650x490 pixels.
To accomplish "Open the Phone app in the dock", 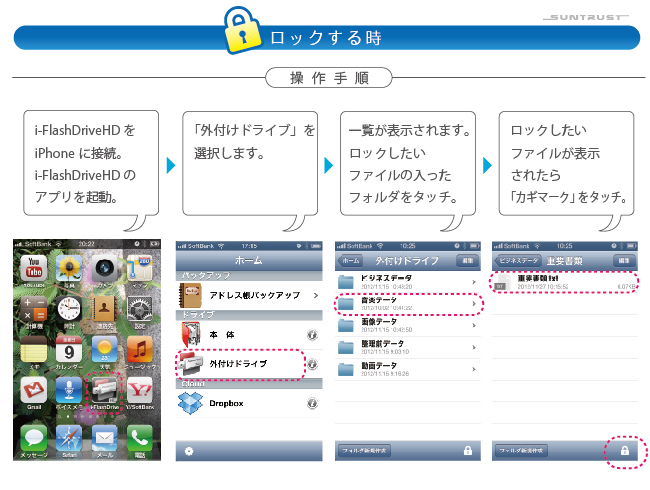I will [x=140, y=438].
